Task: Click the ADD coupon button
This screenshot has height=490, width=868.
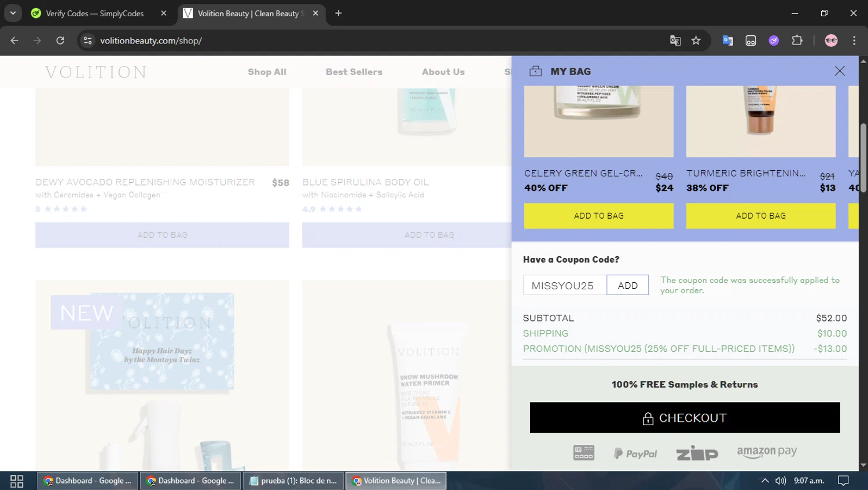Action: click(628, 285)
